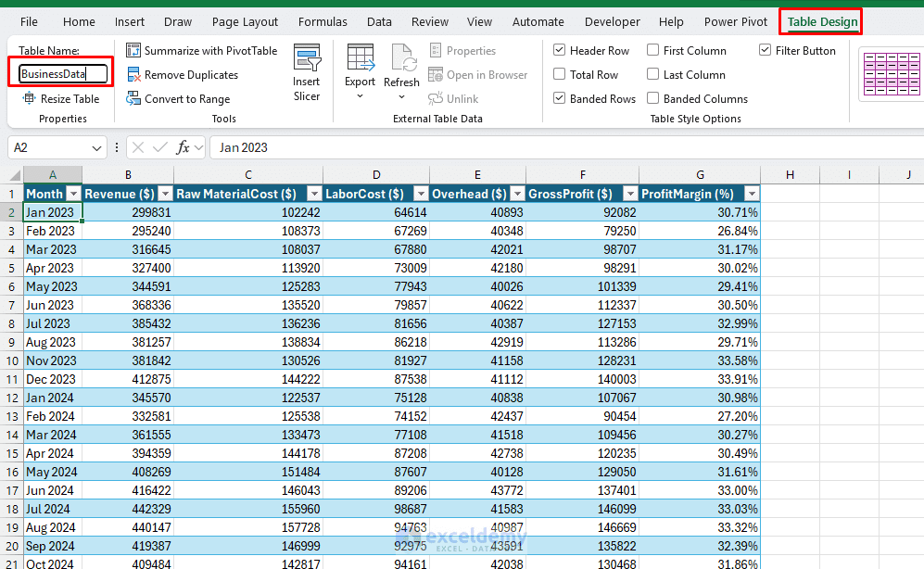Click cell containing 98687

point(376,509)
